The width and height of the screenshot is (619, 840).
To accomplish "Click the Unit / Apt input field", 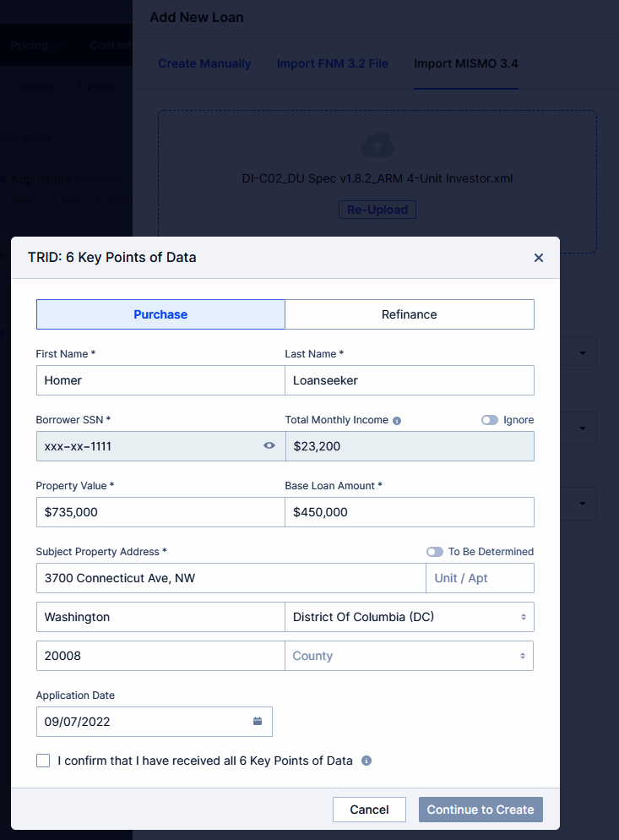I will pyautogui.click(x=480, y=578).
